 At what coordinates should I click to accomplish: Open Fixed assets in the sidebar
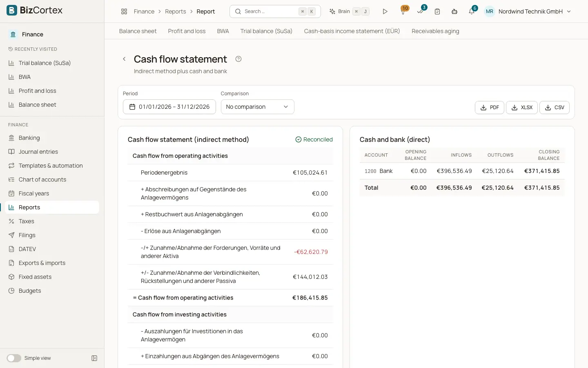tap(52, 277)
